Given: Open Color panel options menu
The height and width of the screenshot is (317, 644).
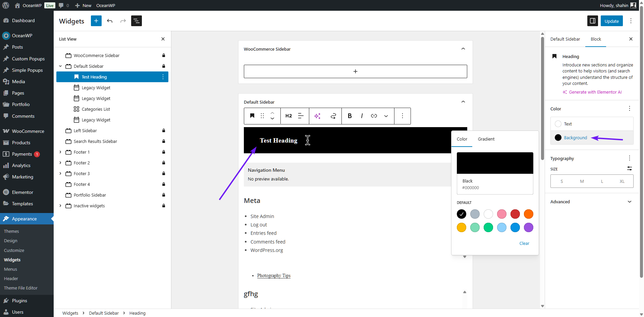Looking at the screenshot, I should (630, 108).
